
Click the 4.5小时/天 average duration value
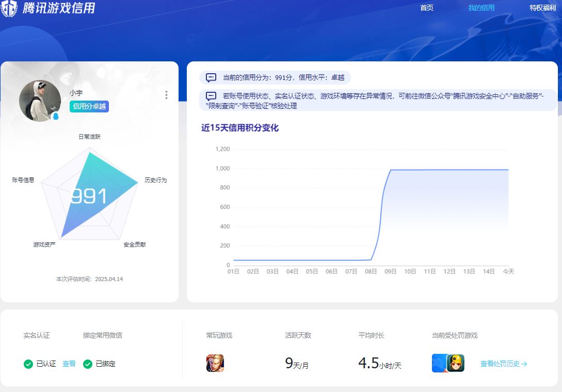379,363
